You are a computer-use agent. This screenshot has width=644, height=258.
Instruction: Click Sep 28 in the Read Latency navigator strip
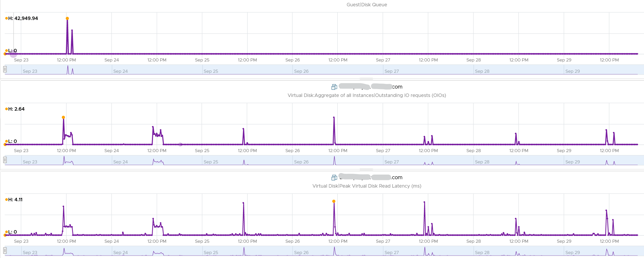482,252
